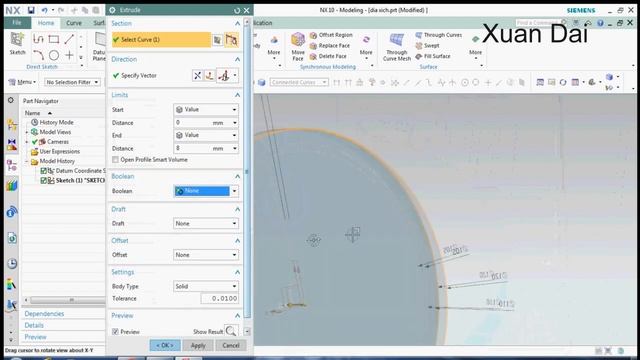Screen dimensions: 640x360
Task: Open the Boolean None dropdown
Action: (x=206, y=191)
